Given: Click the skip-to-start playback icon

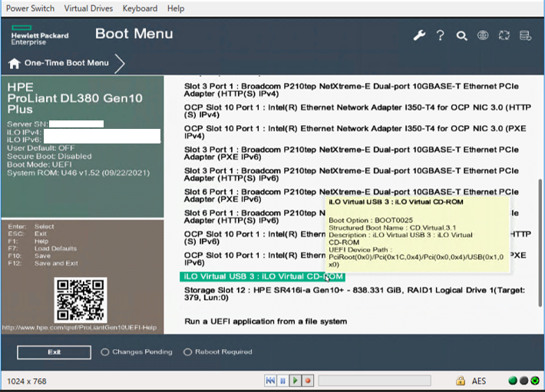Looking at the screenshot, I should click(x=270, y=381).
